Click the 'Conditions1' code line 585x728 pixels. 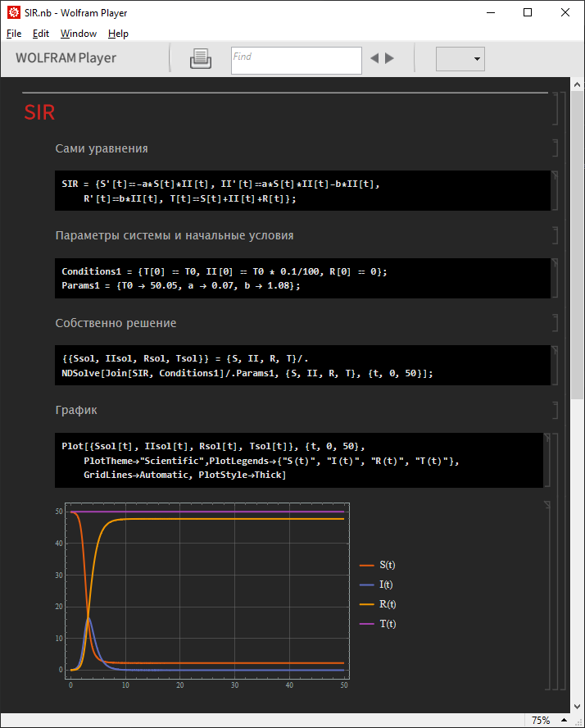click(224, 271)
